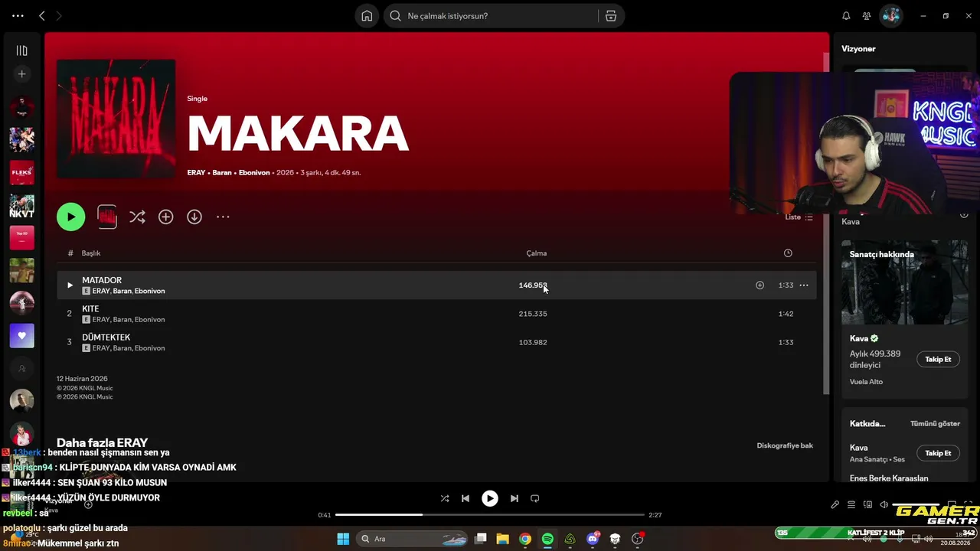Follow Kava in artist about card
980x551 pixels.
pos(938,360)
